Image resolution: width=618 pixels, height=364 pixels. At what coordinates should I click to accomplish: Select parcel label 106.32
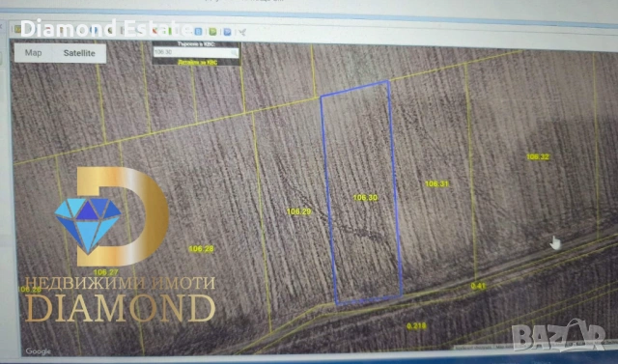coord(538,156)
